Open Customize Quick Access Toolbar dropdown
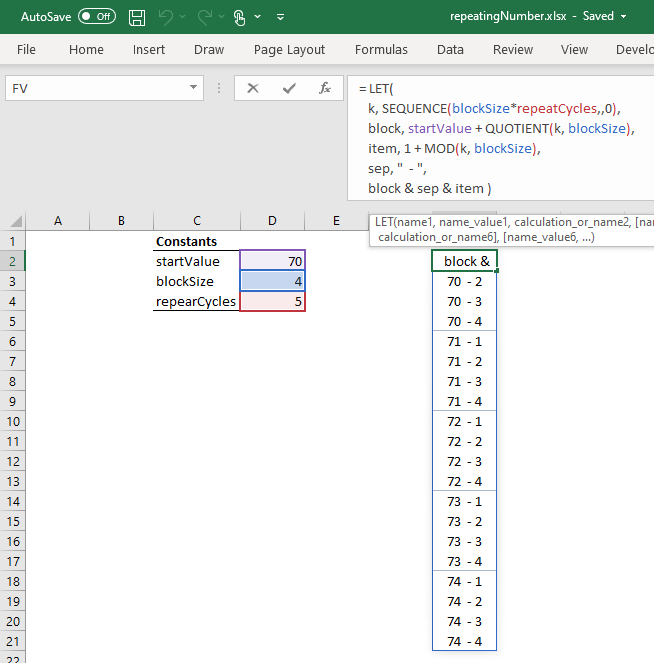The width and height of the screenshot is (654, 663). 280,17
